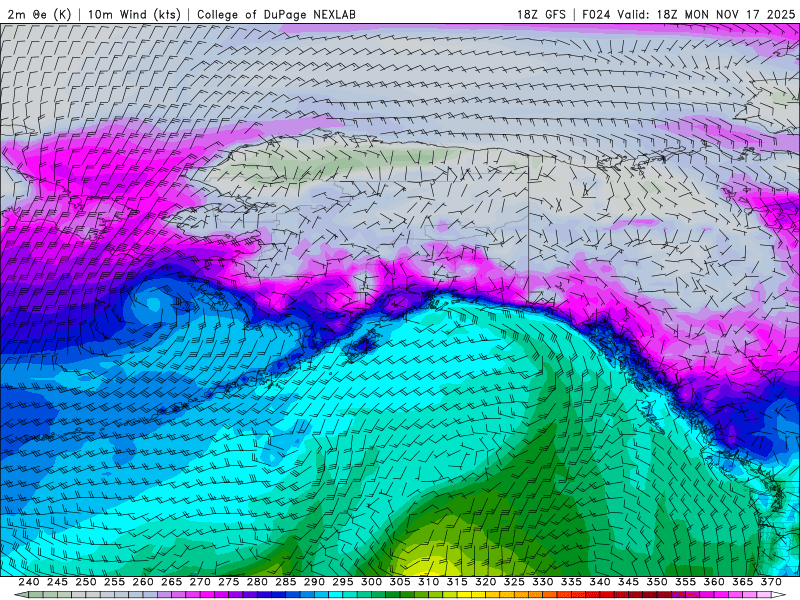The image size is (800, 600).
Task: Click the 240 value on the color scale
Action: coord(29,582)
